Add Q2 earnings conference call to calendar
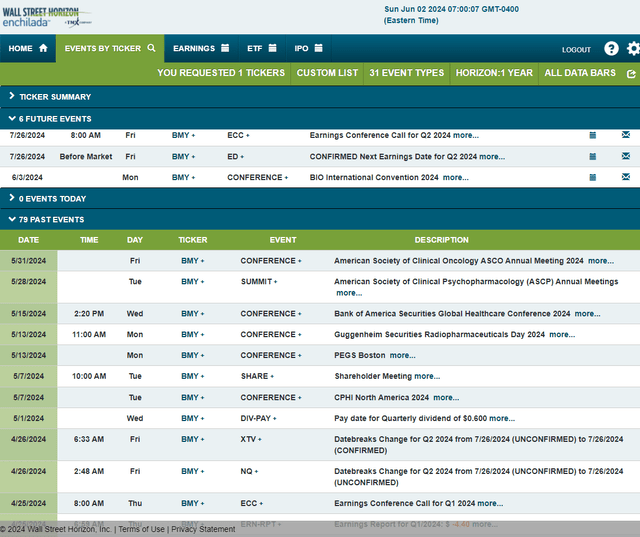Image resolution: width=640 pixels, height=537 pixels. pos(592,135)
